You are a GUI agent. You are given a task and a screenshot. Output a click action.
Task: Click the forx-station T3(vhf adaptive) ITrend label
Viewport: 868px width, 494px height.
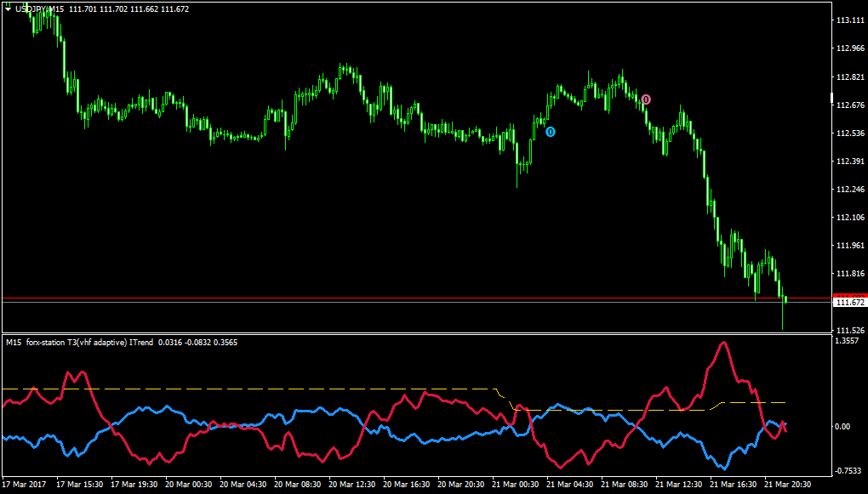point(89,343)
